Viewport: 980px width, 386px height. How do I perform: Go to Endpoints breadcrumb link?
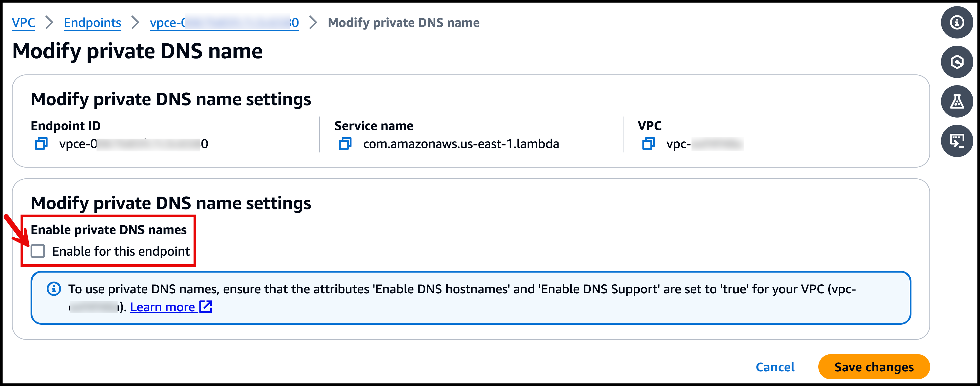[x=92, y=23]
